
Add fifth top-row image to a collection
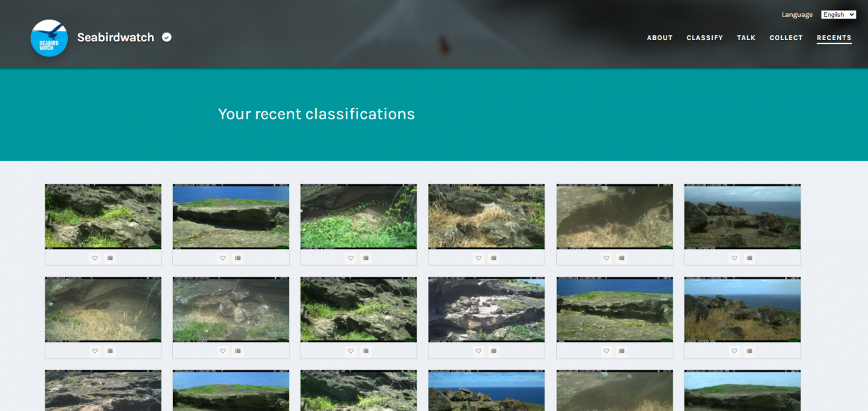tap(621, 258)
